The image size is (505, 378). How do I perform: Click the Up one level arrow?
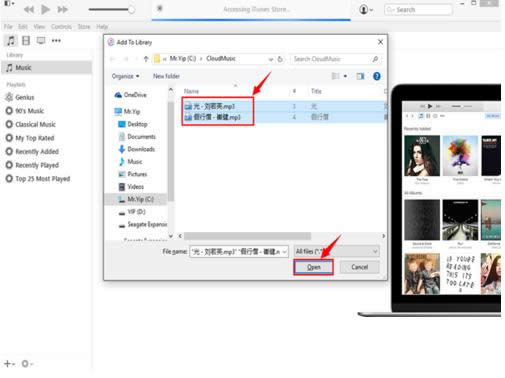coord(146,59)
